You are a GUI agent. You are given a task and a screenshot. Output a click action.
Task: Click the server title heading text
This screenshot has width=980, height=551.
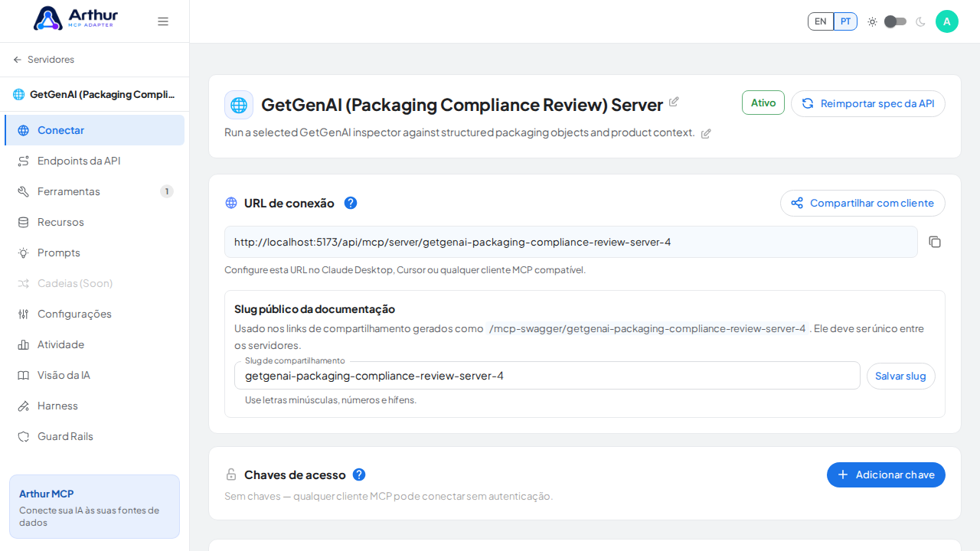click(x=462, y=105)
